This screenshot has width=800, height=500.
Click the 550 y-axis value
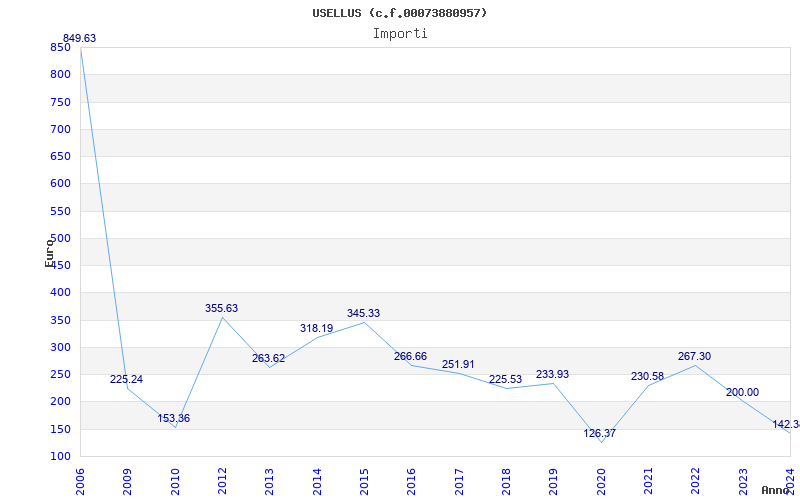pos(60,211)
